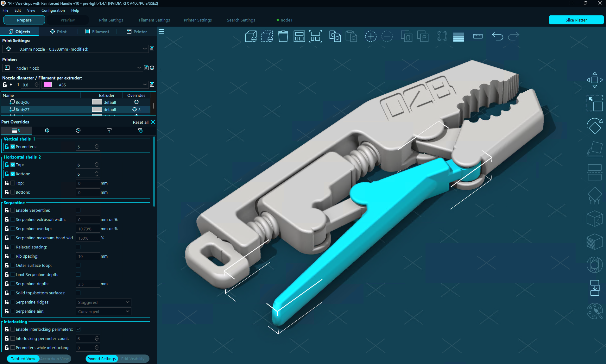This screenshot has width=606, height=364.
Task: Increase the Perimeters stepper value
Action: pyautogui.click(x=97, y=145)
